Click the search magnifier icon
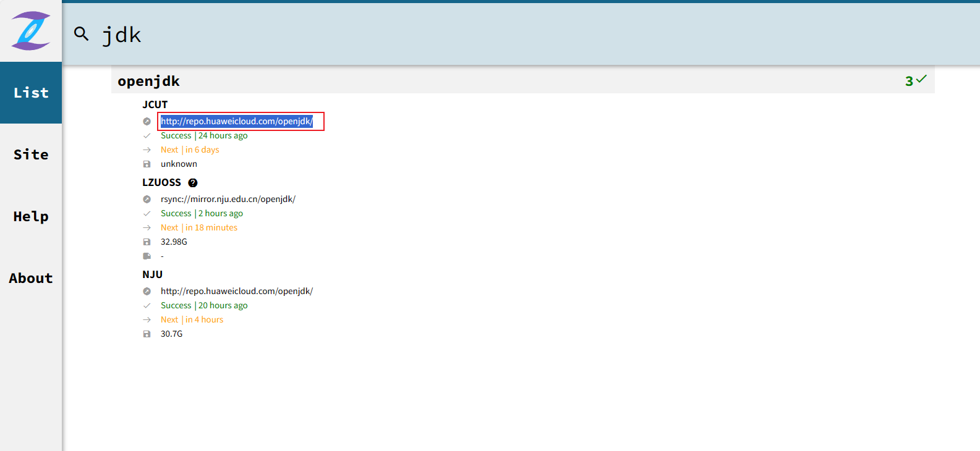The image size is (980, 451). pyautogui.click(x=81, y=33)
